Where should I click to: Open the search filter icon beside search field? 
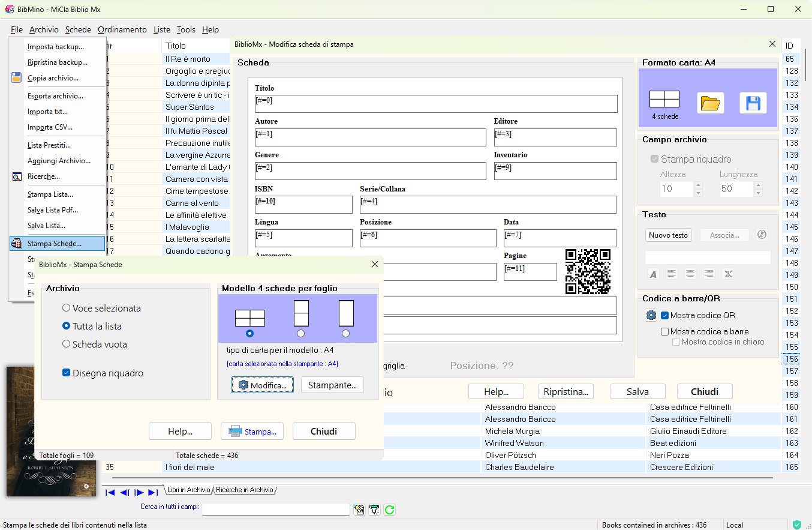373,509
